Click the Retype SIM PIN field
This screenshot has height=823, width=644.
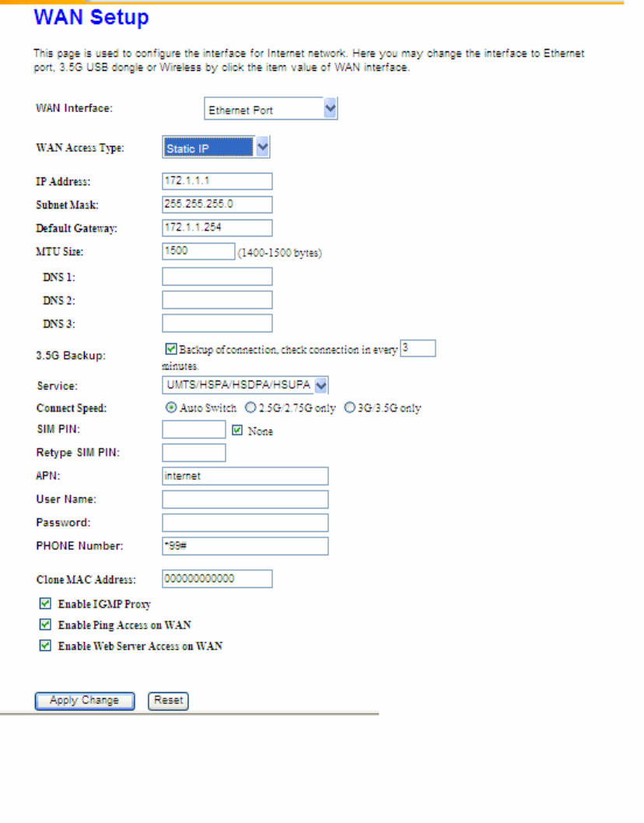coord(194,453)
